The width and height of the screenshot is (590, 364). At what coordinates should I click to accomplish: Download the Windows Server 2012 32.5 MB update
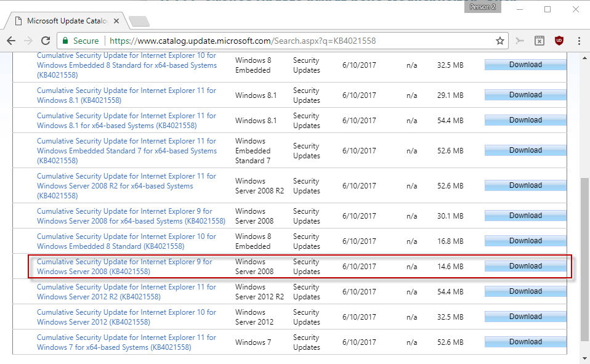click(525, 317)
